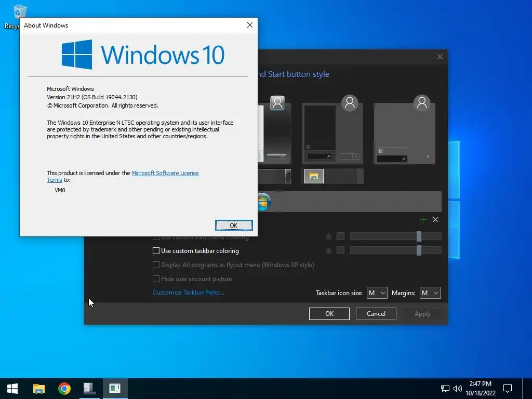Launch File Explorer from the taskbar
This screenshot has height=399, width=532.
click(x=38, y=389)
